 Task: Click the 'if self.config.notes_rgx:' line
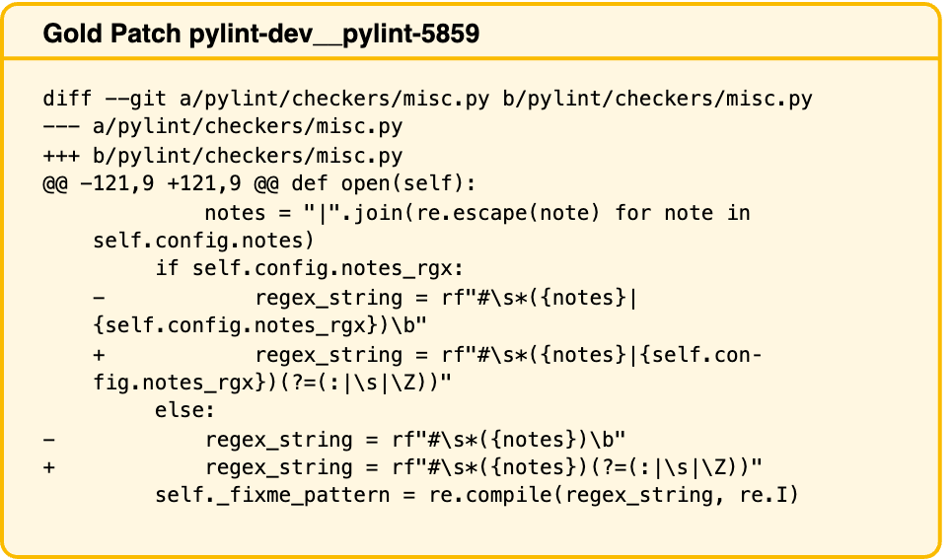310,268
